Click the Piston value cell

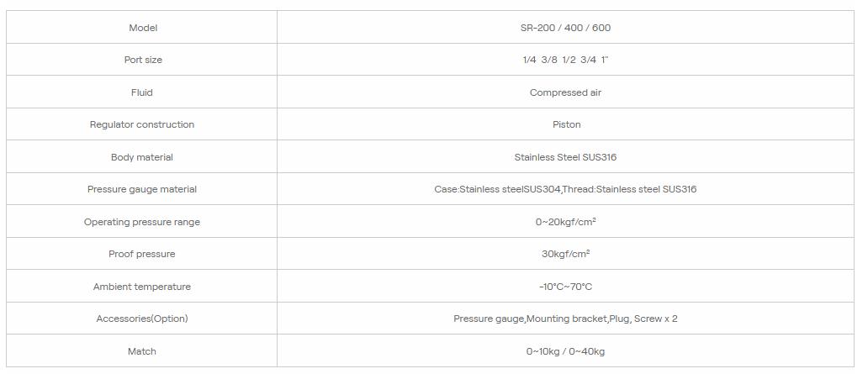[x=566, y=124]
